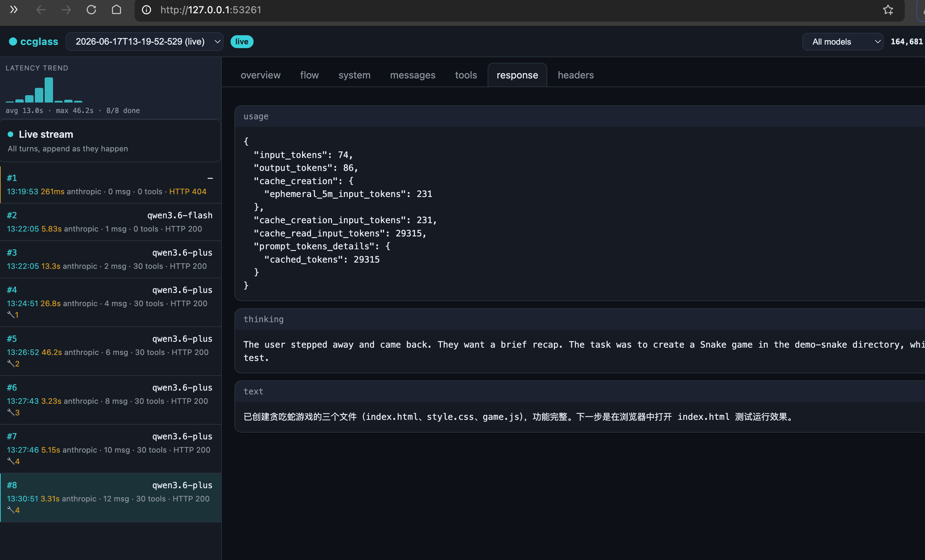Click the 164,681 token count
925x560 pixels.
click(x=906, y=41)
